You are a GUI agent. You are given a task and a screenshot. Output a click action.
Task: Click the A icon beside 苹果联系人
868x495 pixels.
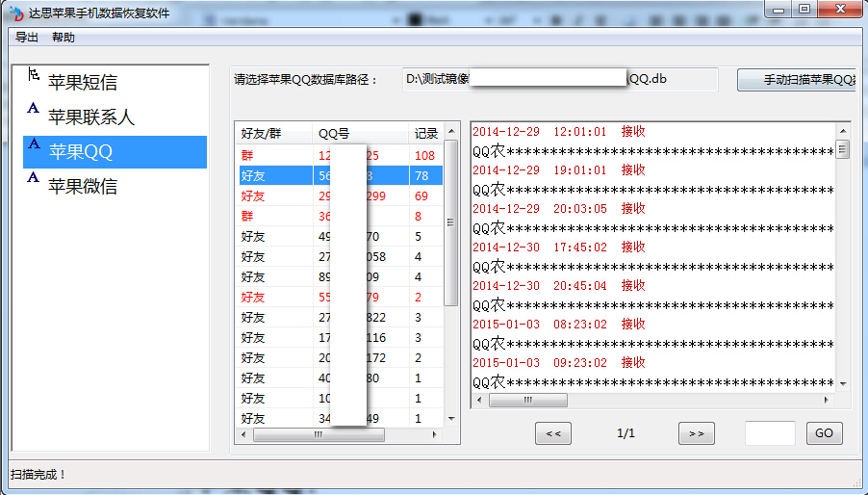pyautogui.click(x=34, y=108)
